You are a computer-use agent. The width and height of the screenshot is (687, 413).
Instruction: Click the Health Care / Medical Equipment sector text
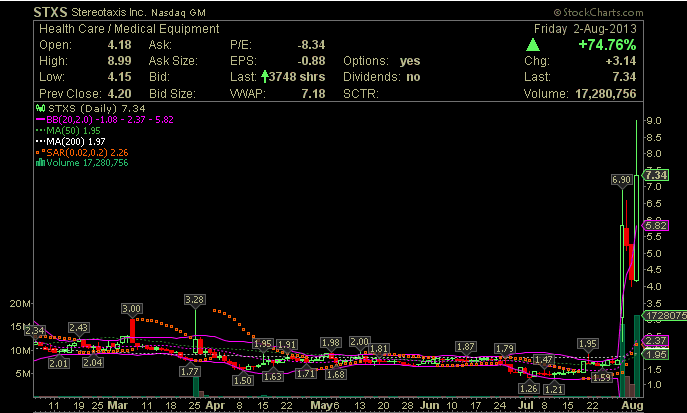[129, 29]
